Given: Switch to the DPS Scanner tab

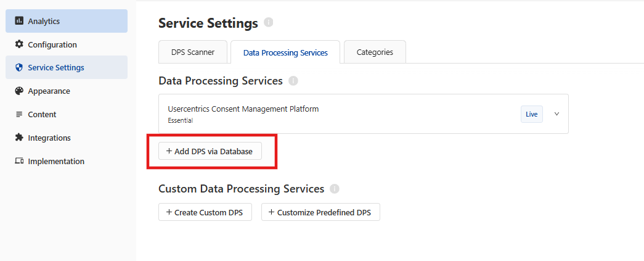Looking at the screenshot, I should coord(193,52).
